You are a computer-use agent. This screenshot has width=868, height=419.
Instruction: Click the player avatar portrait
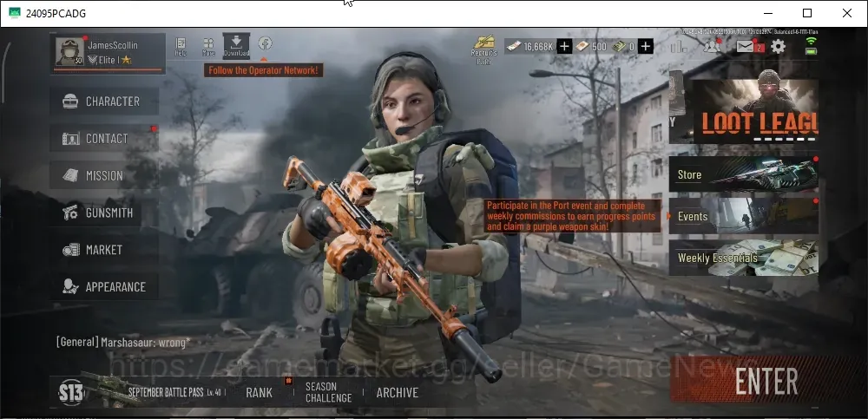(69, 52)
